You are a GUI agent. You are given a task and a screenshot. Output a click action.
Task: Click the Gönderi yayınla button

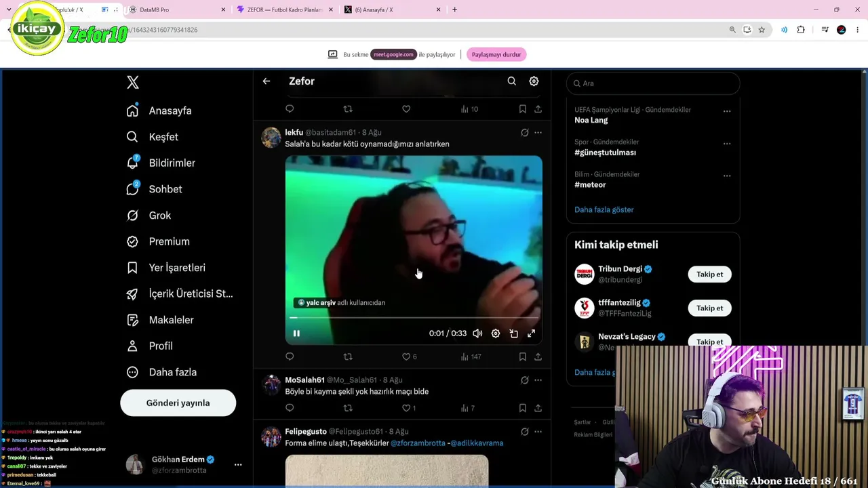pos(178,403)
